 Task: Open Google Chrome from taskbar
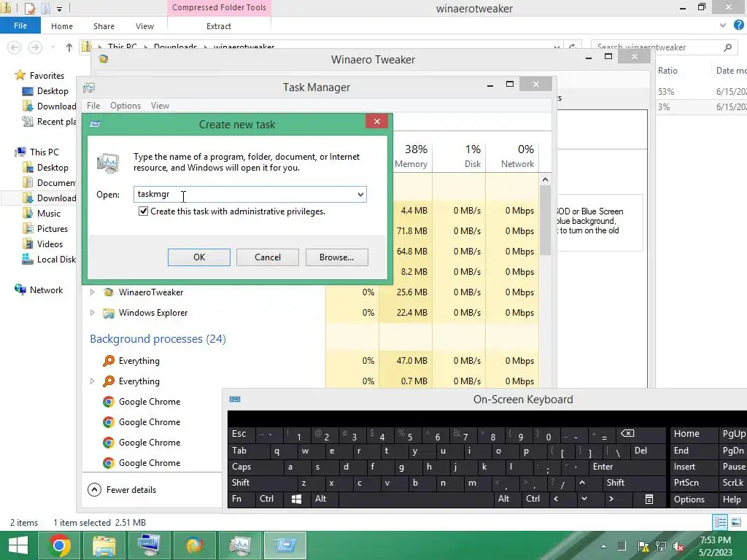(x=60, y=545)
